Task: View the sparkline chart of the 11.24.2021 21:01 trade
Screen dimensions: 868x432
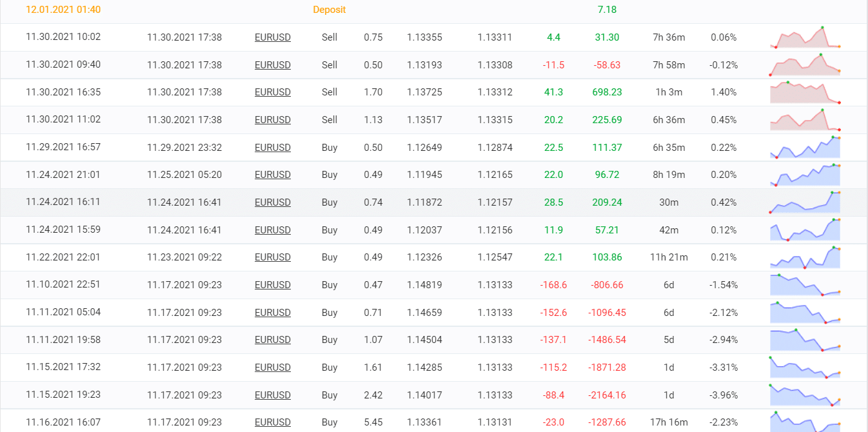Action: (x=805, y=175)
